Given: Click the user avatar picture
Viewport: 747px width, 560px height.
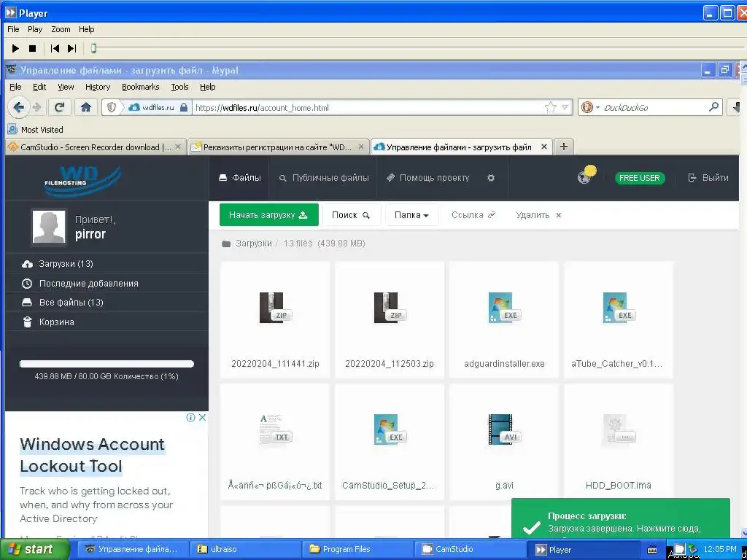Looking at the screenshot, I should point(49,227).
